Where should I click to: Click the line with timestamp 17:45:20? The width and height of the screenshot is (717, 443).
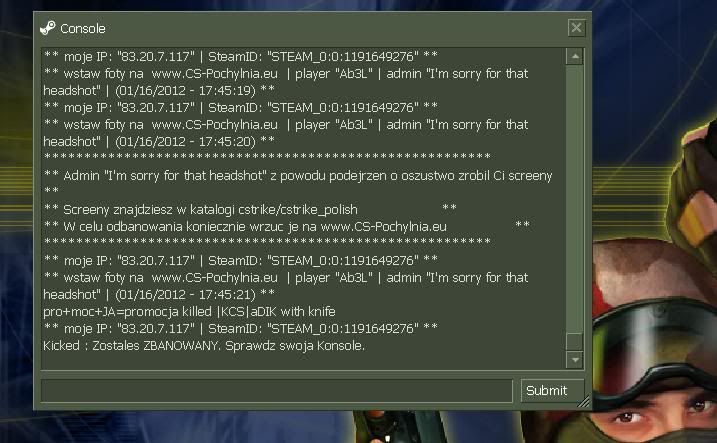pos(159,142)
